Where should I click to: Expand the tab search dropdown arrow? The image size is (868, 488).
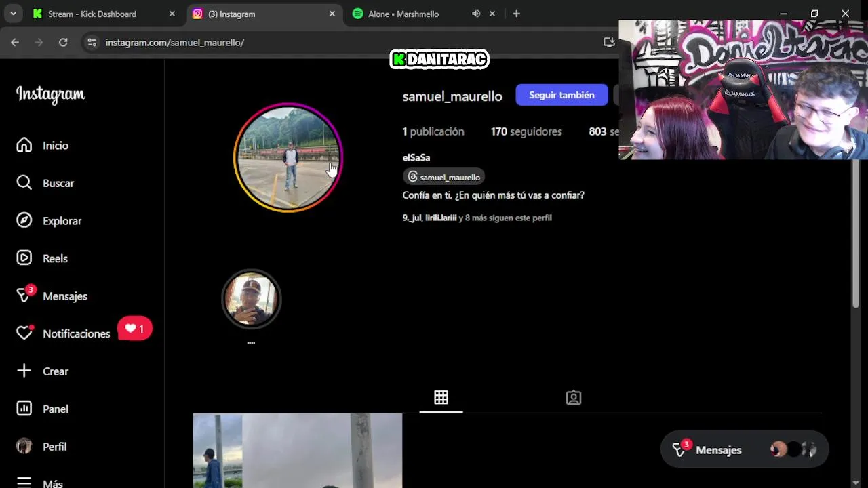(x=13, y=14)
